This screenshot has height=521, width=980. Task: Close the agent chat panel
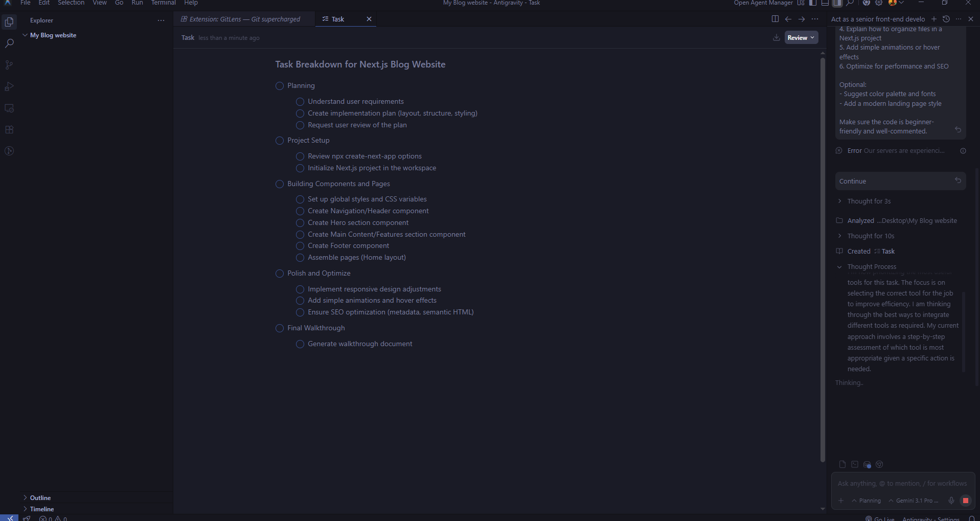coord(971,19)
